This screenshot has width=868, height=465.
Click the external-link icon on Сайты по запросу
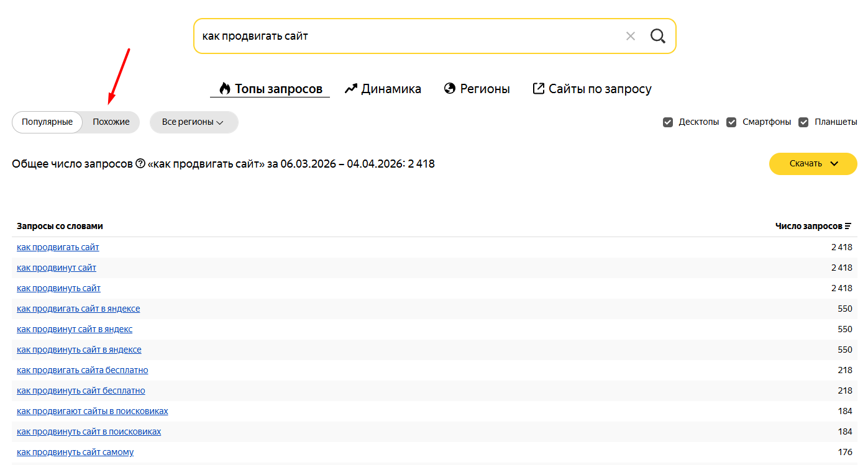pyautogui.click(x=538, y=88)
